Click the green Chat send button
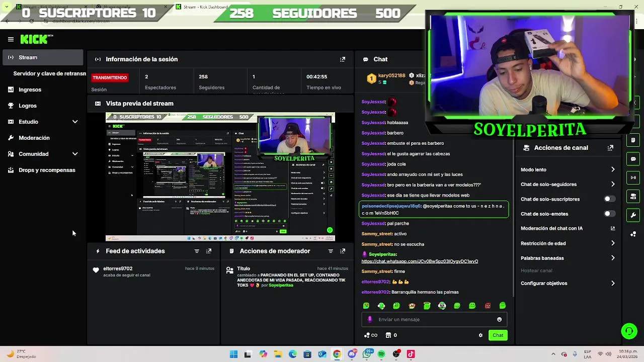Screen dimensions: 644x362 pos(498,335)
